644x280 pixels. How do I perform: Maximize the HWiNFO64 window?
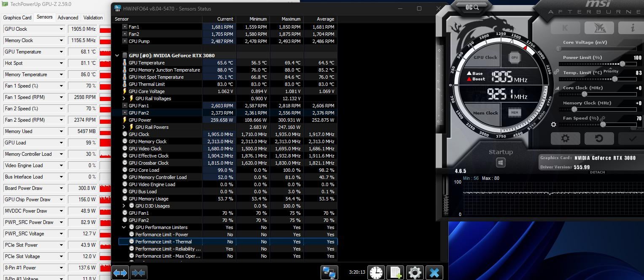point(419,8)
